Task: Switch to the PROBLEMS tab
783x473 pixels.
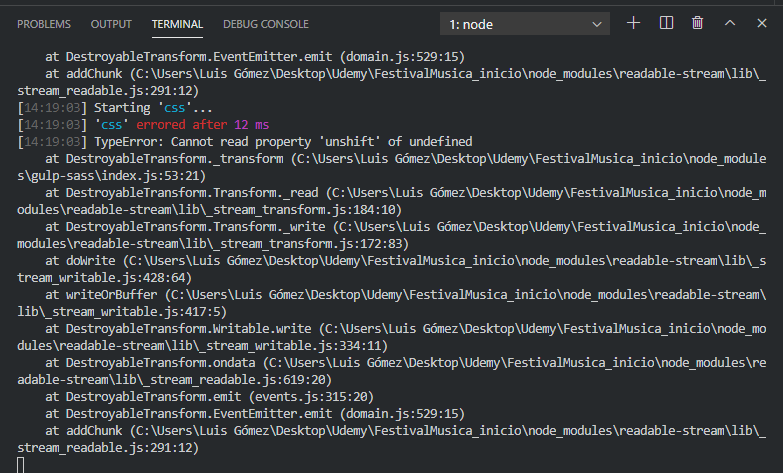Action: 44,24
